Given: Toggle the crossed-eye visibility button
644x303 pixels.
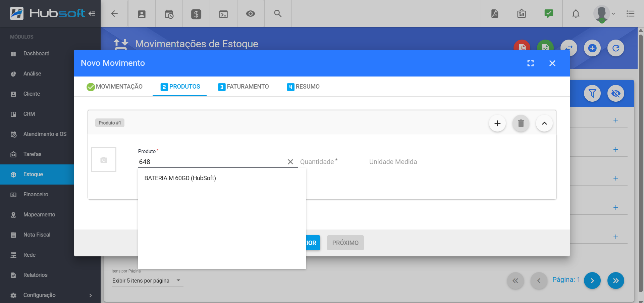Looking at the screenshot, I should pyautogui.click(x=615, y=93).
